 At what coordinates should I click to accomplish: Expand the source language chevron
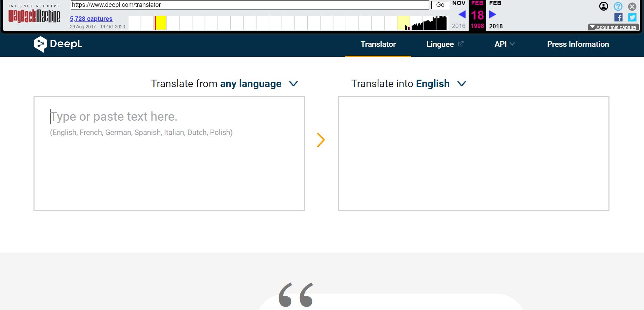(293, 84)
